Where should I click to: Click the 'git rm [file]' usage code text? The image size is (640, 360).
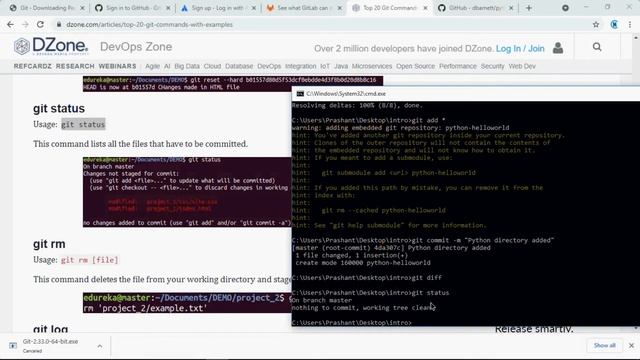(89, 260)
